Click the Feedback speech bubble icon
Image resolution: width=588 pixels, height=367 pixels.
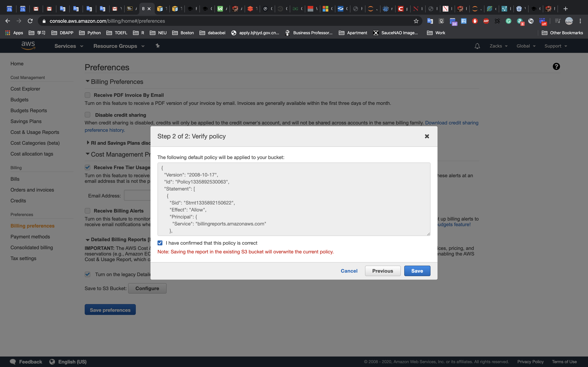pos(13,361)
